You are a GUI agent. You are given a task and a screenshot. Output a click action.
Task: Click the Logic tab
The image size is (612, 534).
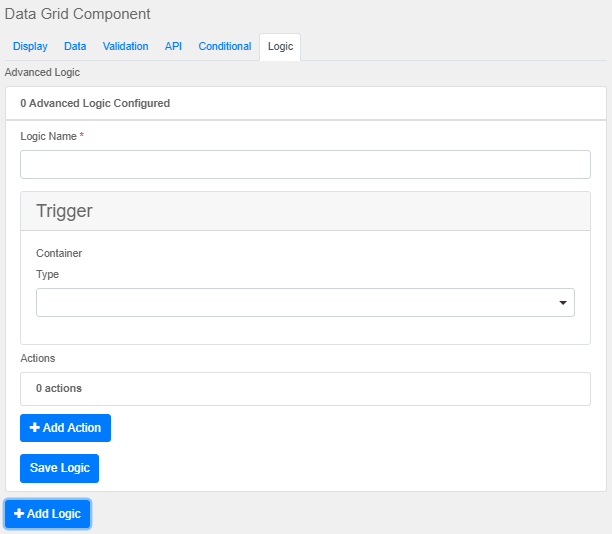280,46
